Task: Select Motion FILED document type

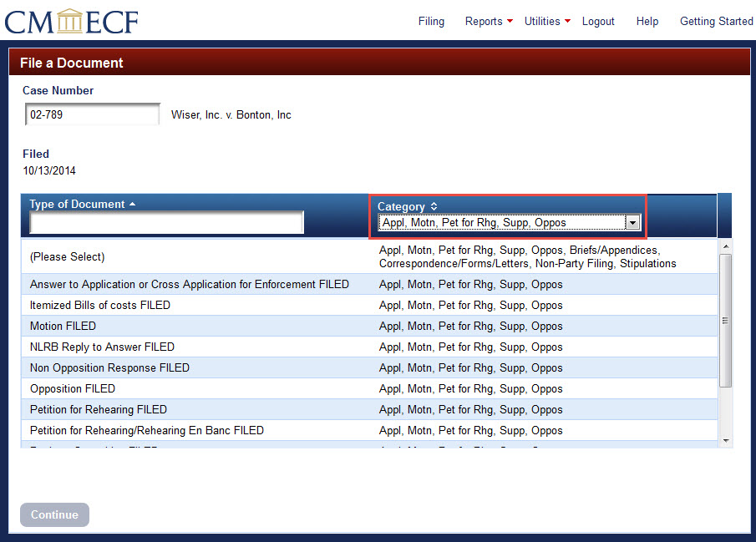Action: tap(369, 326)
